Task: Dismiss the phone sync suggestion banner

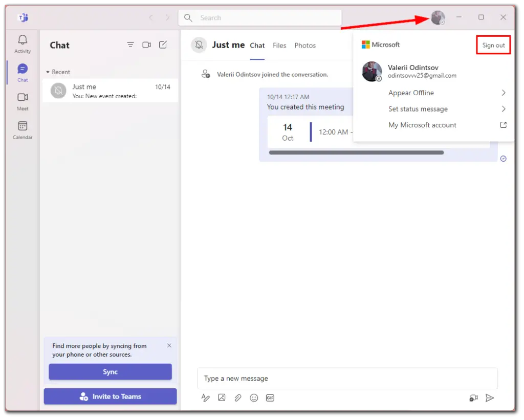Action: [169, 345]
